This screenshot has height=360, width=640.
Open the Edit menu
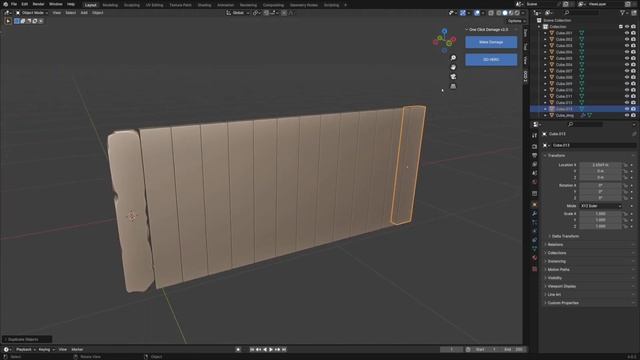pyautogui.click(x=24, y=4)
